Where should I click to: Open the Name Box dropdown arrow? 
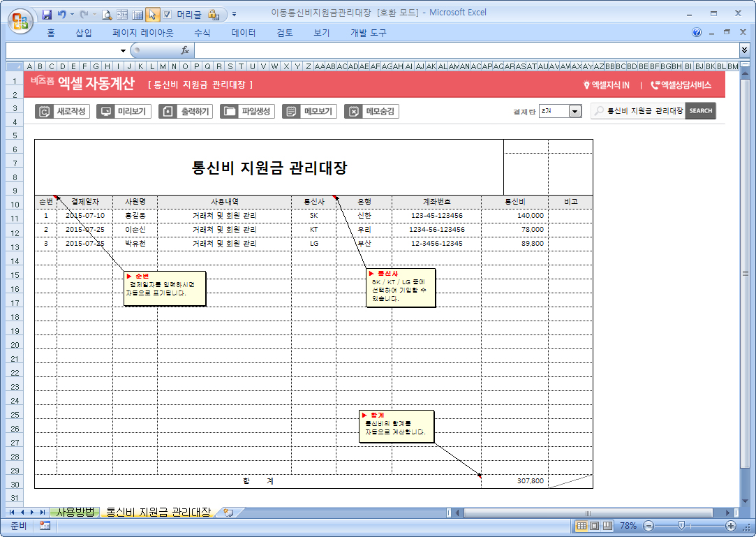tap(124, 50)
